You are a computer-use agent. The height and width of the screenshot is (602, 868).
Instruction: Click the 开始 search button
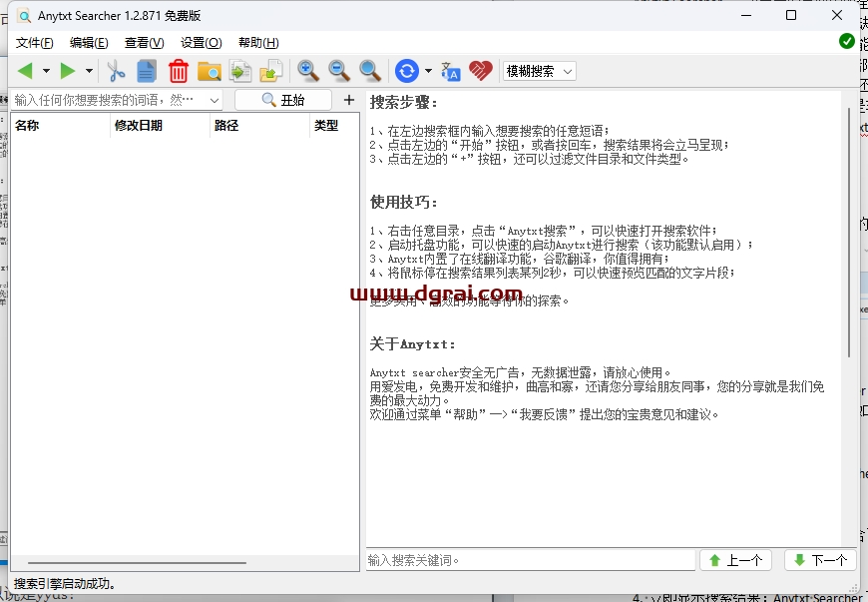point(283,100)
